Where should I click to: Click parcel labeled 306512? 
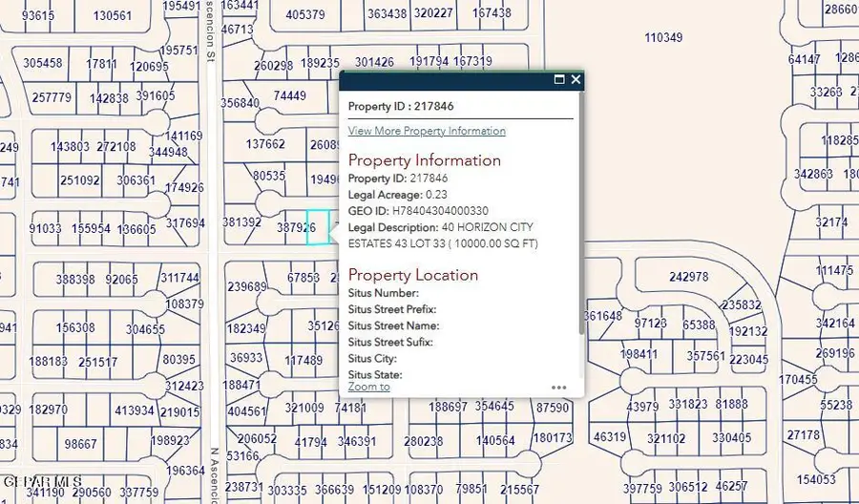pos(688,487)
